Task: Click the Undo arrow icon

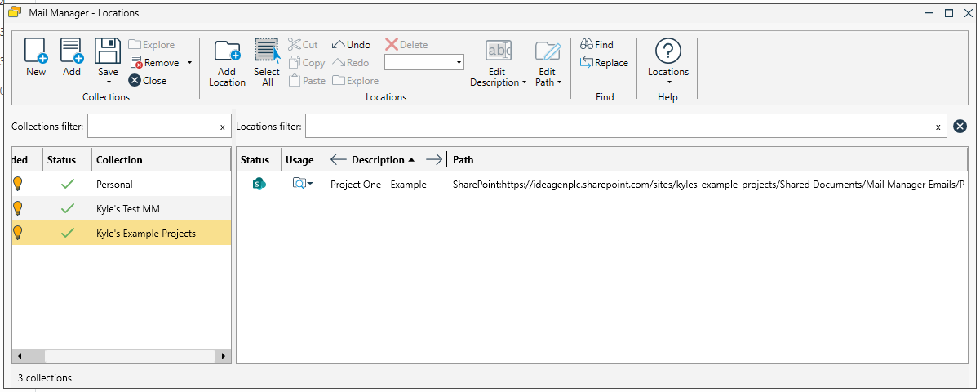Action: click(x=338, y=45)
